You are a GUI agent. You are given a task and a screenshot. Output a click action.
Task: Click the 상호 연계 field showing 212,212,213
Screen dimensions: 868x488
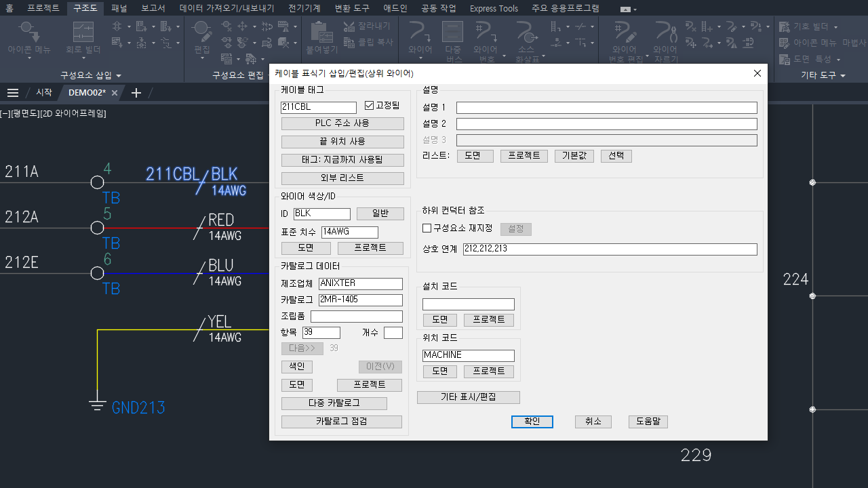pos(610,249)
